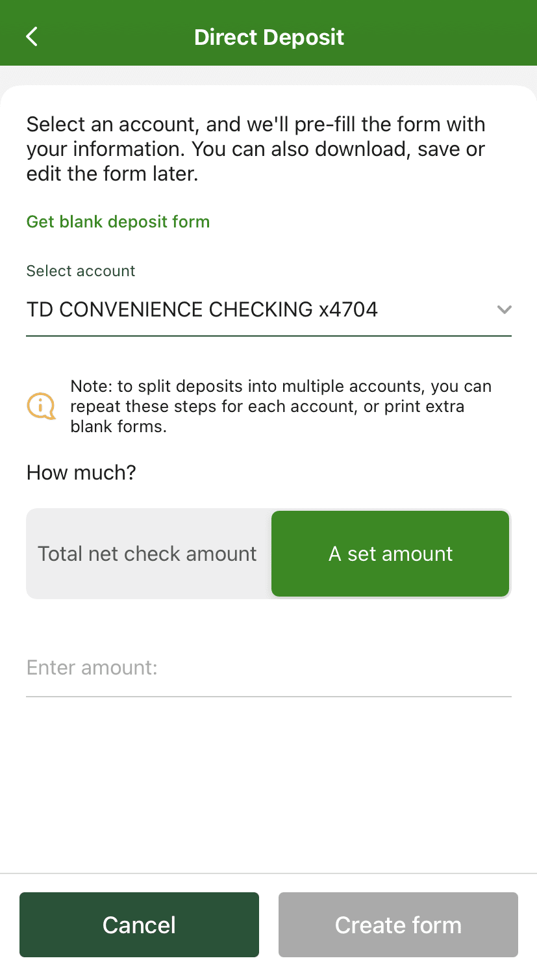Click the note about splitting deposits
Screen dimensions: 537x980
tap(279, 406)
